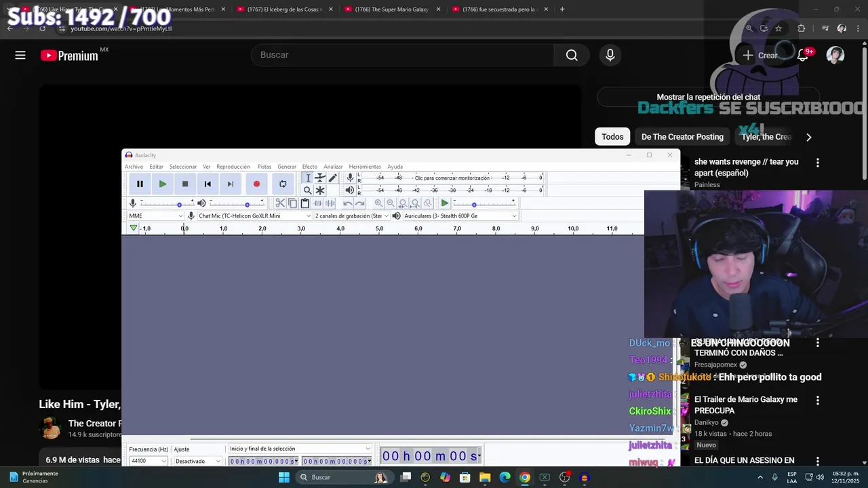
Task: Select the Draw pencil tool
Action: (x=332, y=178)
